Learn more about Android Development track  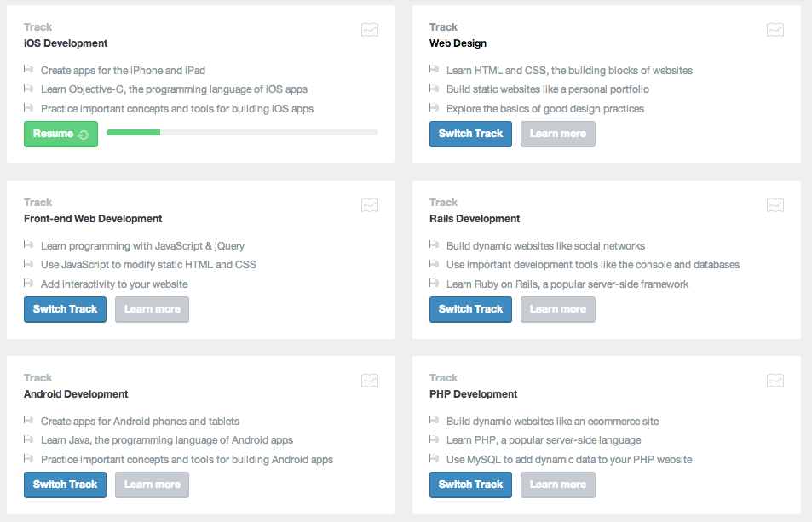tap(152, 485)
